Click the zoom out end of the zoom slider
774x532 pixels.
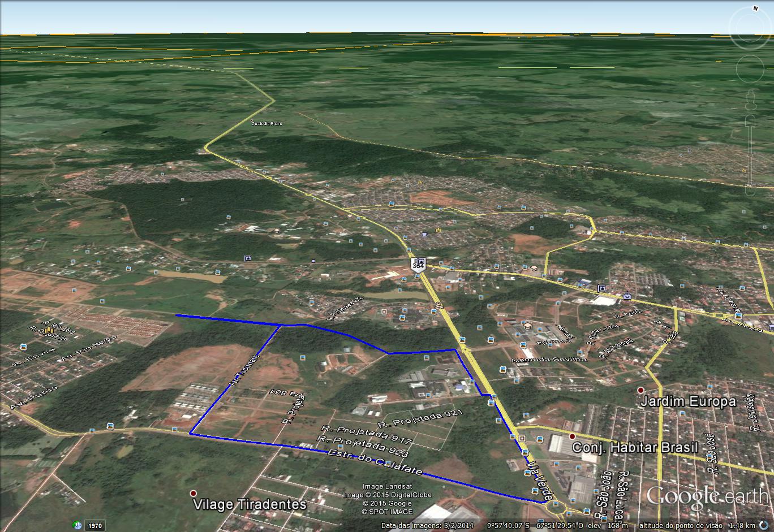(750, 190)
